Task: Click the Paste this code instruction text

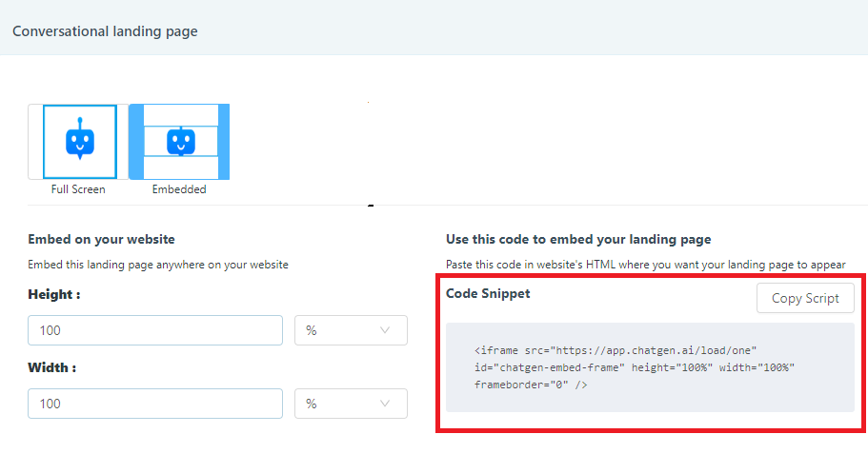Action: (645, 265)
